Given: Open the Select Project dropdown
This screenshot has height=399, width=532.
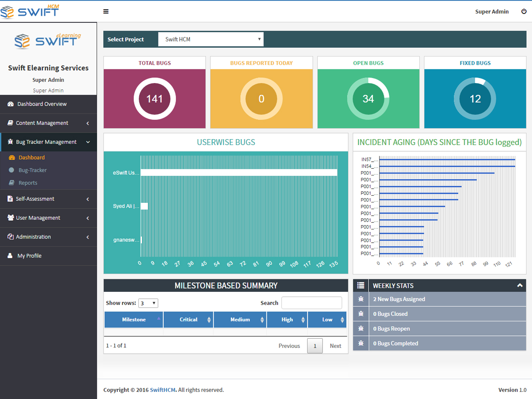Looking at the screenshot, I should [x=211, y=39].
